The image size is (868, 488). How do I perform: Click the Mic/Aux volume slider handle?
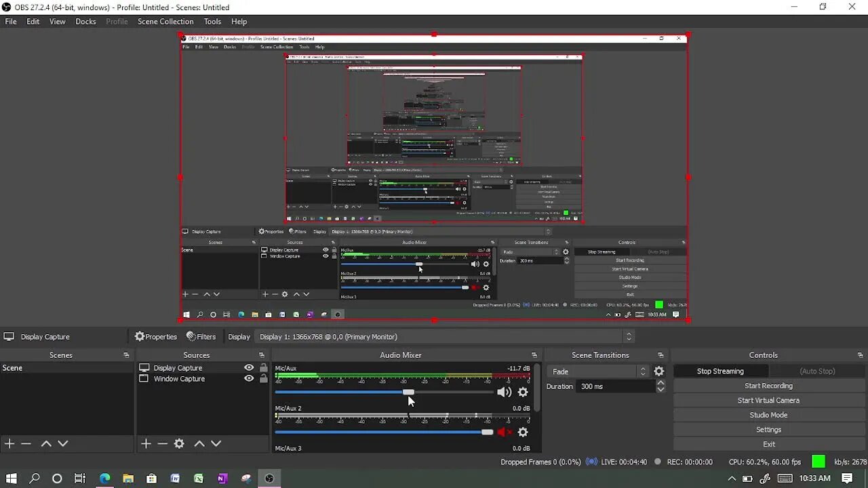coord(408,392)
